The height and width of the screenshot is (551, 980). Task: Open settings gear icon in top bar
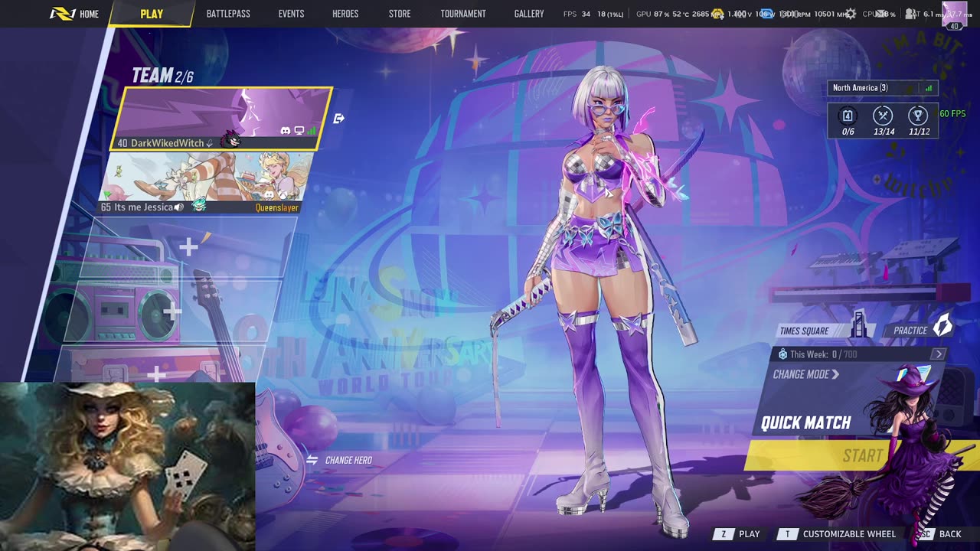851,14
